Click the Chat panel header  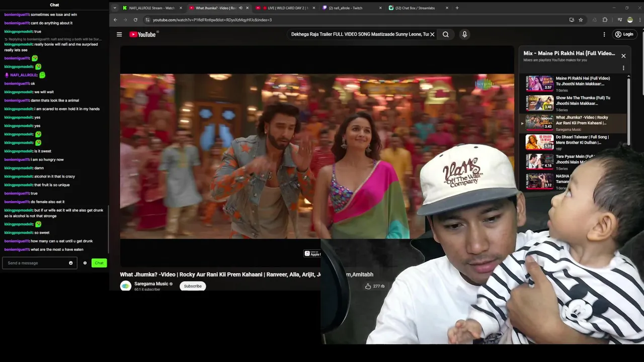click(54, 5)
